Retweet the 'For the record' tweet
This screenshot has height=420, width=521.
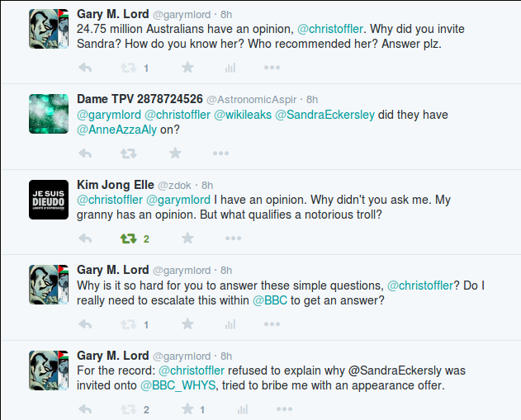(x=128, y=409)
